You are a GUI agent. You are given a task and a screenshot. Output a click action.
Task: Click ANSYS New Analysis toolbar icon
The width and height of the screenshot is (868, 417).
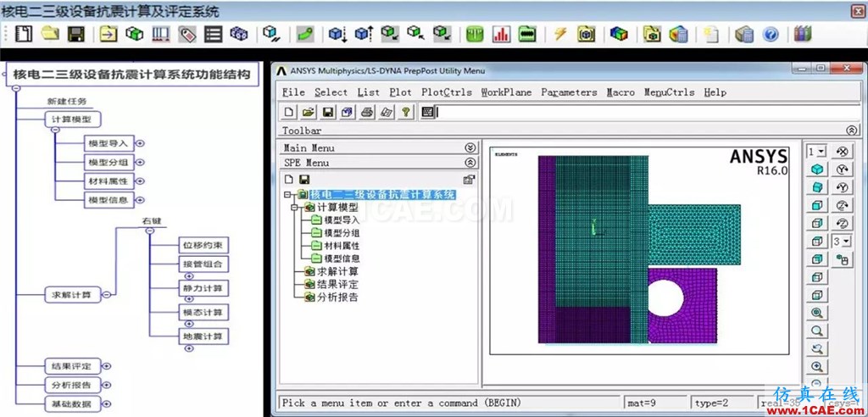pos(289,113)
